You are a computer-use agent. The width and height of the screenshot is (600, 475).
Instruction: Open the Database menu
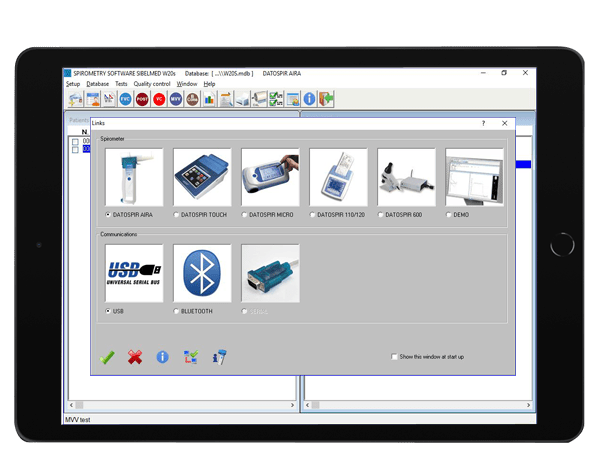(x=98, y=84)
